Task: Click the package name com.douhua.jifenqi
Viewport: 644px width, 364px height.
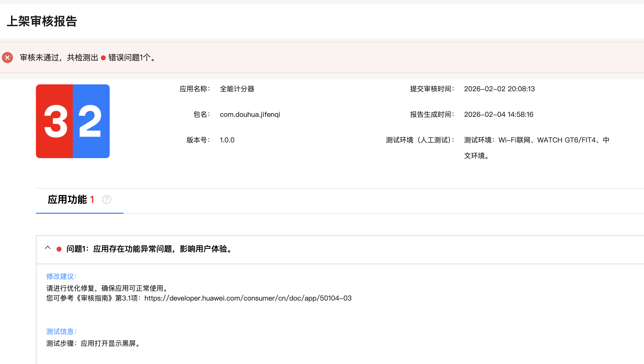Action: pyautogui.click(x=250, y=115)
